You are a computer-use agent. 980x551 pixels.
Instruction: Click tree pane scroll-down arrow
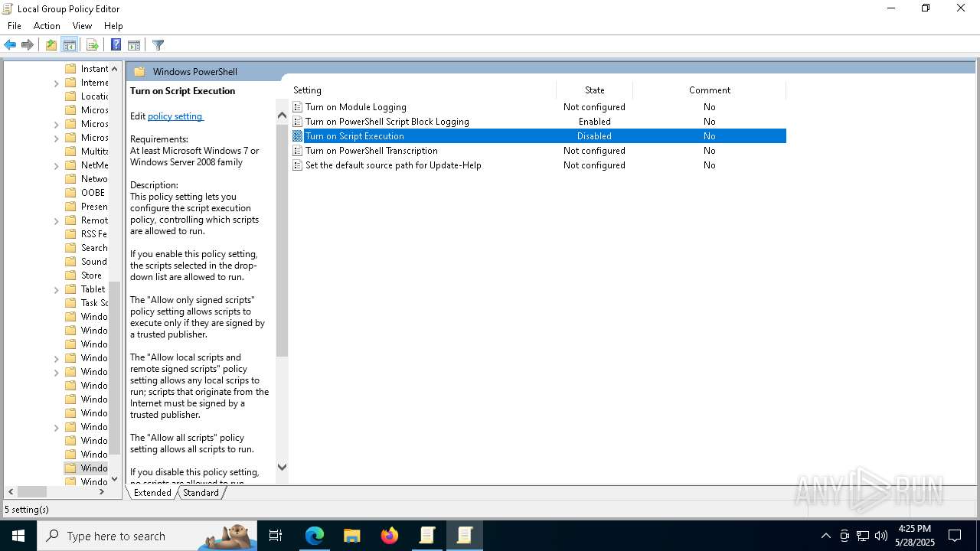(115, 479)
